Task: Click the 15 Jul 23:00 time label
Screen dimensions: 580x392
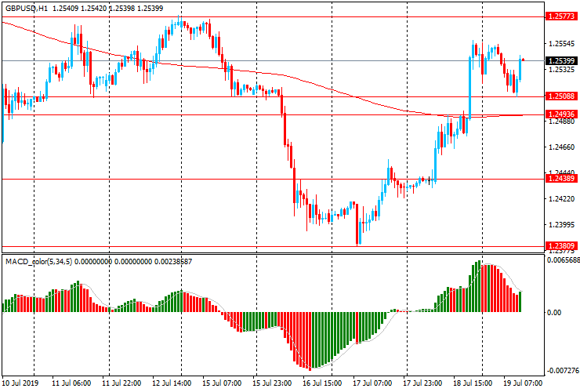Action: 272,383
